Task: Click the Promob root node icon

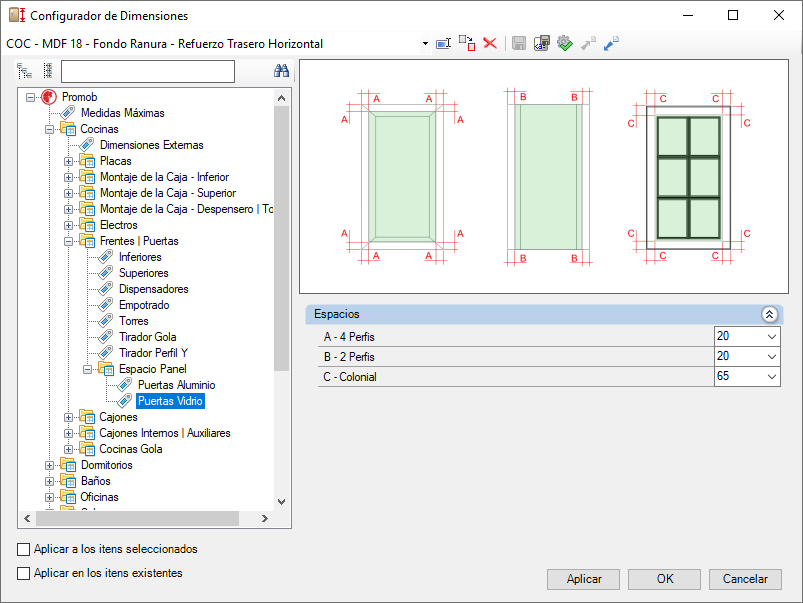Action: click(49, 97)
